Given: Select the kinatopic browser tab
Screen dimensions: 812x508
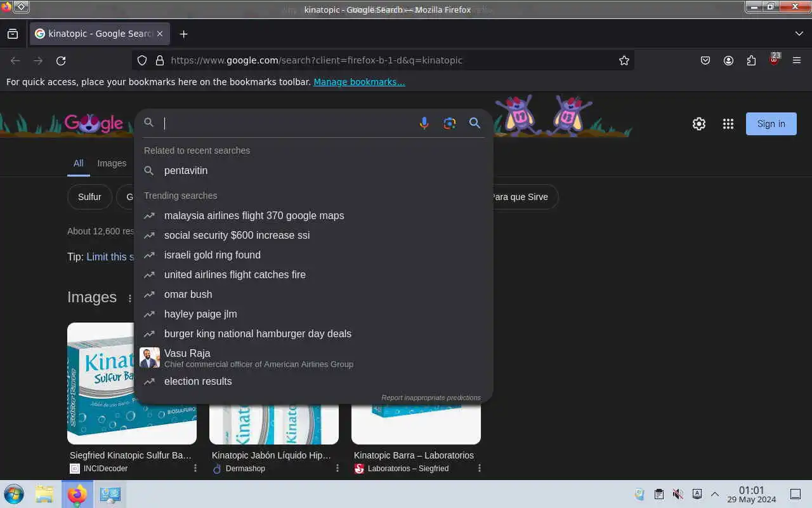Looking at the screenshot, I should pos(100,34).
